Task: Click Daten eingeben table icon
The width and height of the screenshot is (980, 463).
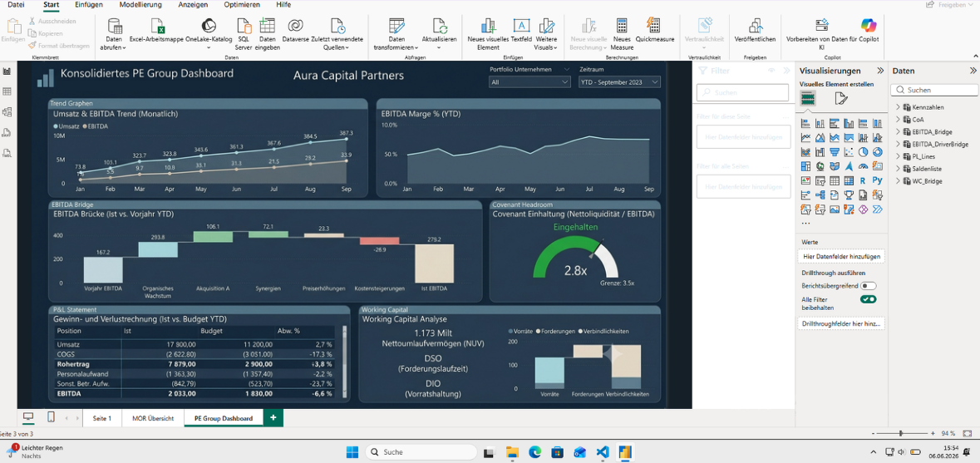Action: (268, 26)
